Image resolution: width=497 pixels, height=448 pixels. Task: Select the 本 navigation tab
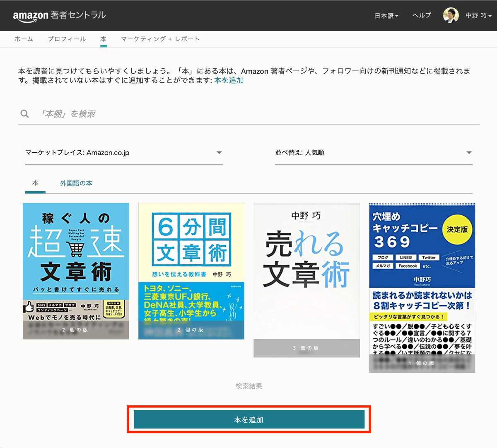pyautogui.click(x=104, y=39)
